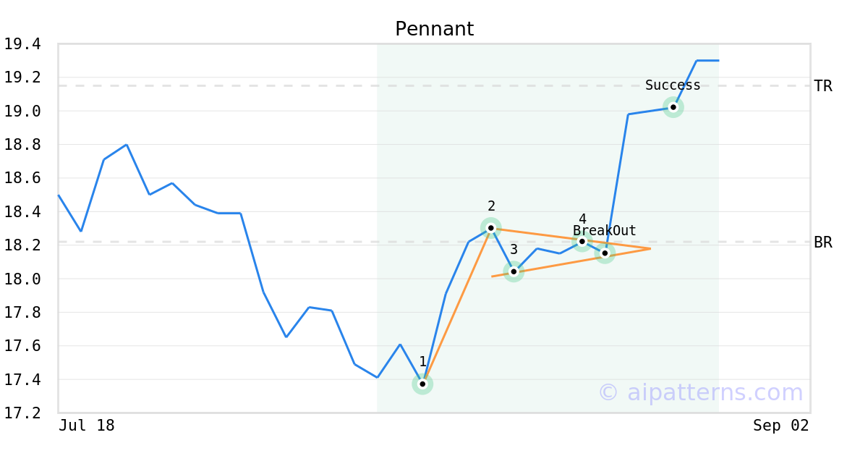Viewport: 868px width, 456px height.
Task: Select pattern point marker 2
Action: point(490,228)
